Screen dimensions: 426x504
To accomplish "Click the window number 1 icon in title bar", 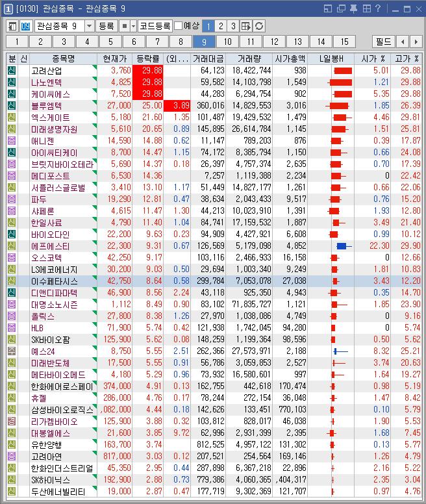I will pyautogui.click(x=8, y=8).
